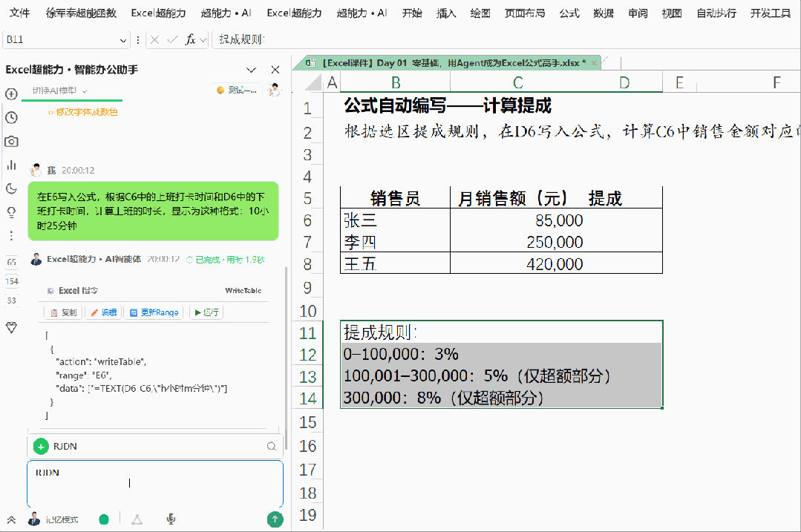Screen dimensions: 801x532
Task: Close the Day 01 workbook tab
Action: 594,63
